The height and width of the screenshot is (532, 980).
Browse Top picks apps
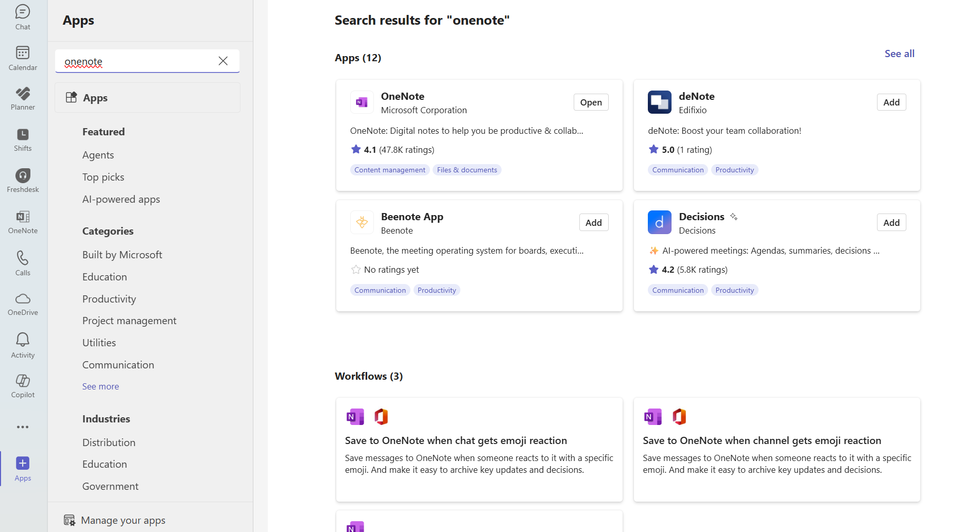coord(104,177)
